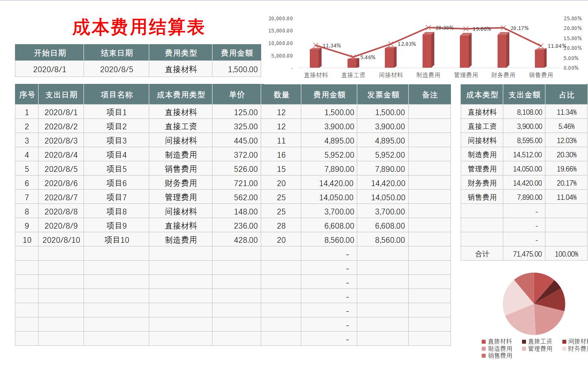Click the data label 11.34% on the chart
The height and width of the screenshot is (368, 588).
[x=332, y=45]
